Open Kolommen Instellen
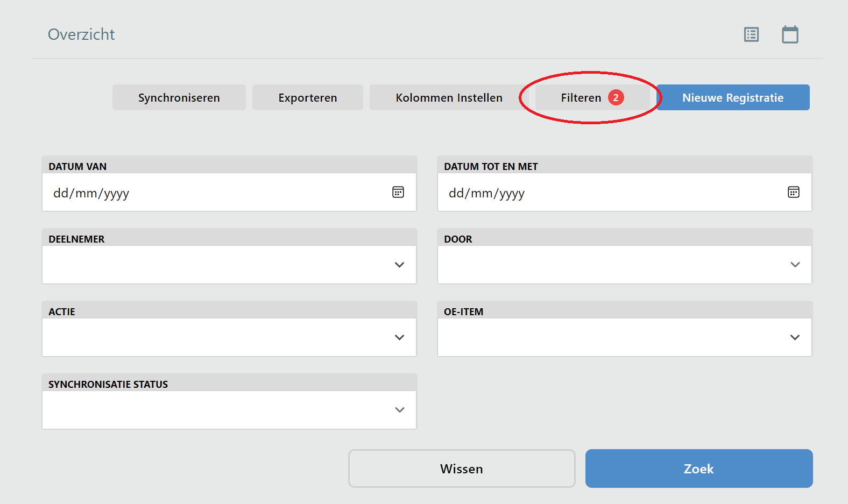 tap(449, 98)
